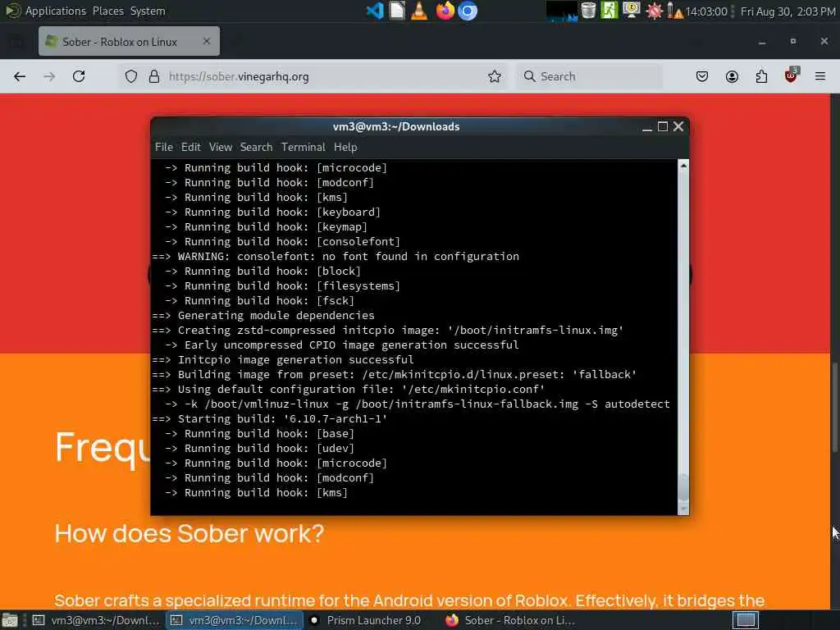The image size is (840, 630).
Task: Select the Sober - Roblox on Linux tab
Action: click(129, 41)
